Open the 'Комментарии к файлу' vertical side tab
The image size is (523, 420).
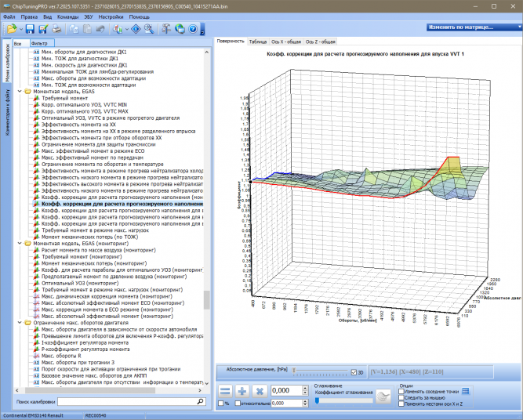pyautogui.click(x=7, y=112)
